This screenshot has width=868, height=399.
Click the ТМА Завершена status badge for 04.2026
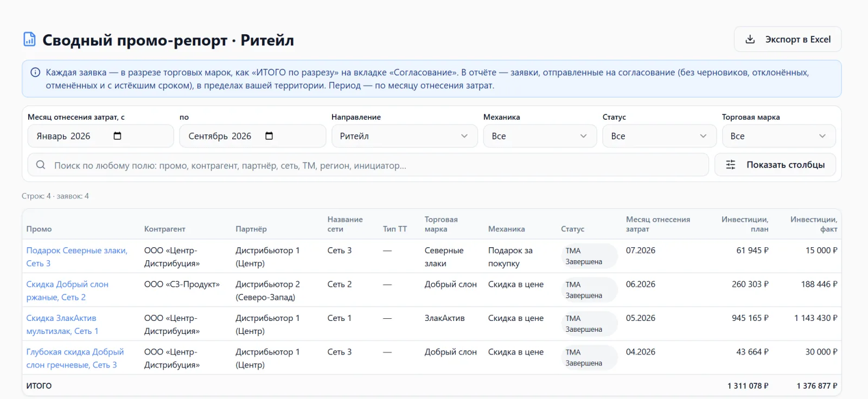(589, 358)
